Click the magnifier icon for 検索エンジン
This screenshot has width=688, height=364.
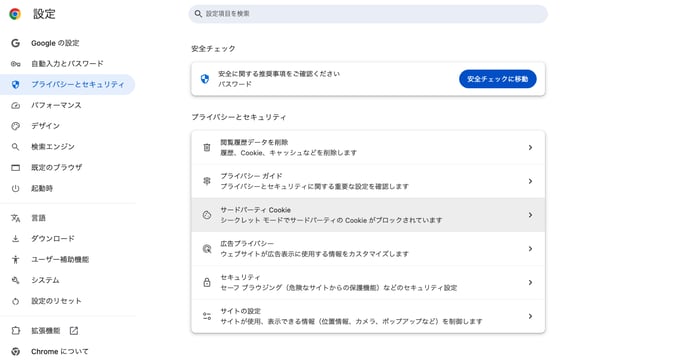point(15,147)
